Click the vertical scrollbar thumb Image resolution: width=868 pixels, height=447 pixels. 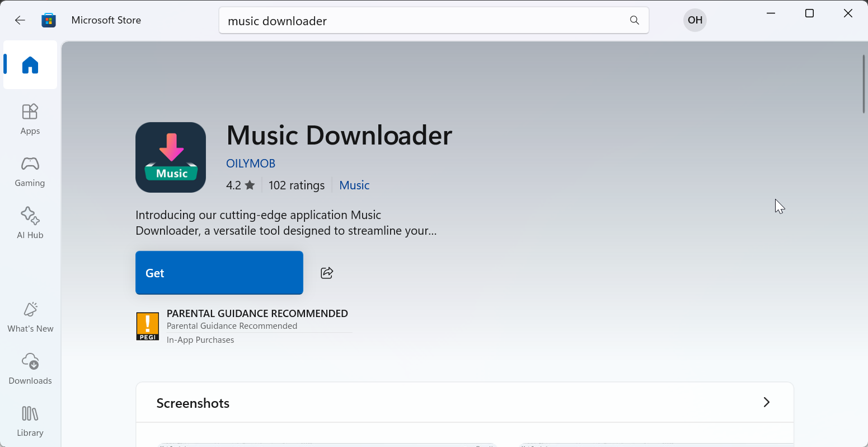click(864, 84)
